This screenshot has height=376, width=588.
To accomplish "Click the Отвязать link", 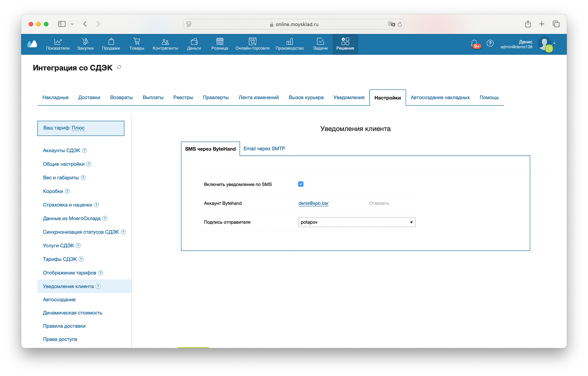I will [379, 203].
